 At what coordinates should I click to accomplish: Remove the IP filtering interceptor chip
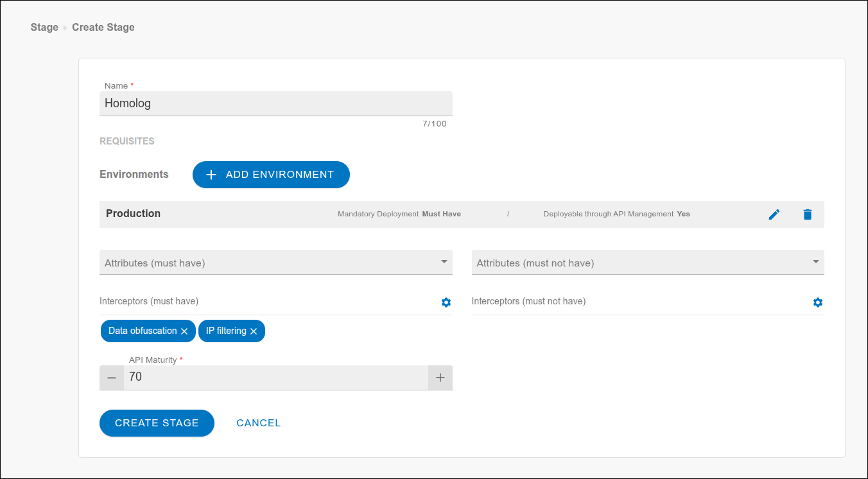coord(254,331)
